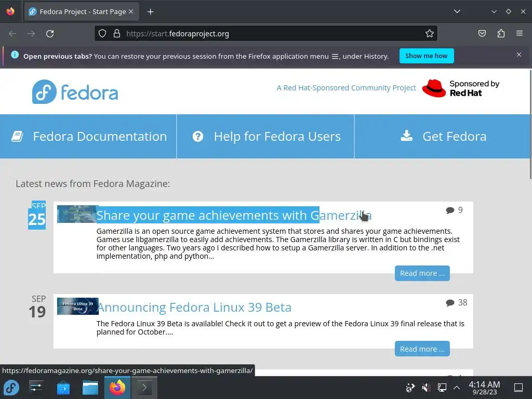View site security padlock info
Image resolution: width=532 pixels, height=399 pixels.
[117, 34]
